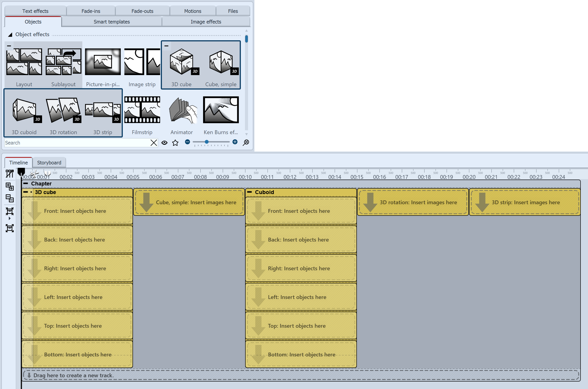Screen dimensions: 588x389
Task: Toggle the eye visibility icon
Action: (164, 142)
